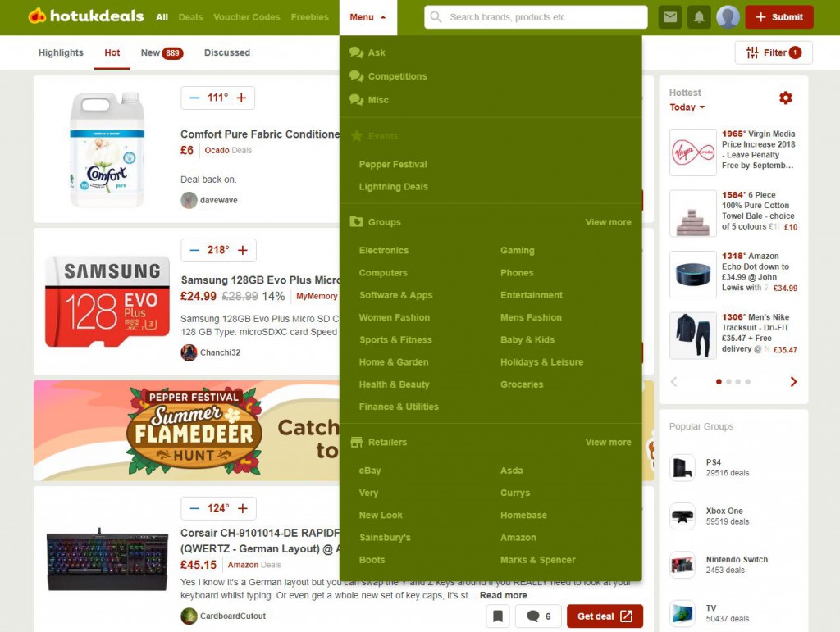Open the Groceries group
Screen dimensions: 840x632
521,384
